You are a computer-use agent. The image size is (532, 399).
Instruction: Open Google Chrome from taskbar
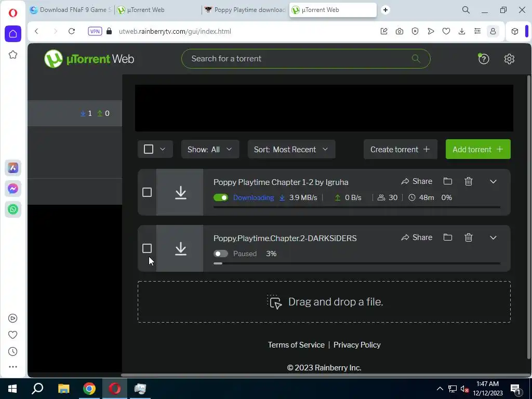click(x=89, y=389)
